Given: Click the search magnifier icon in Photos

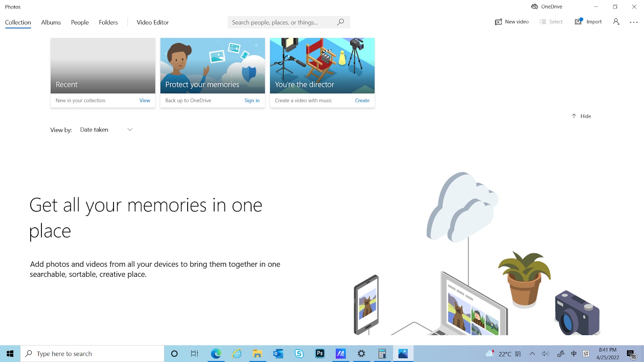Looking at the screenshot, I should pos(341,22).
